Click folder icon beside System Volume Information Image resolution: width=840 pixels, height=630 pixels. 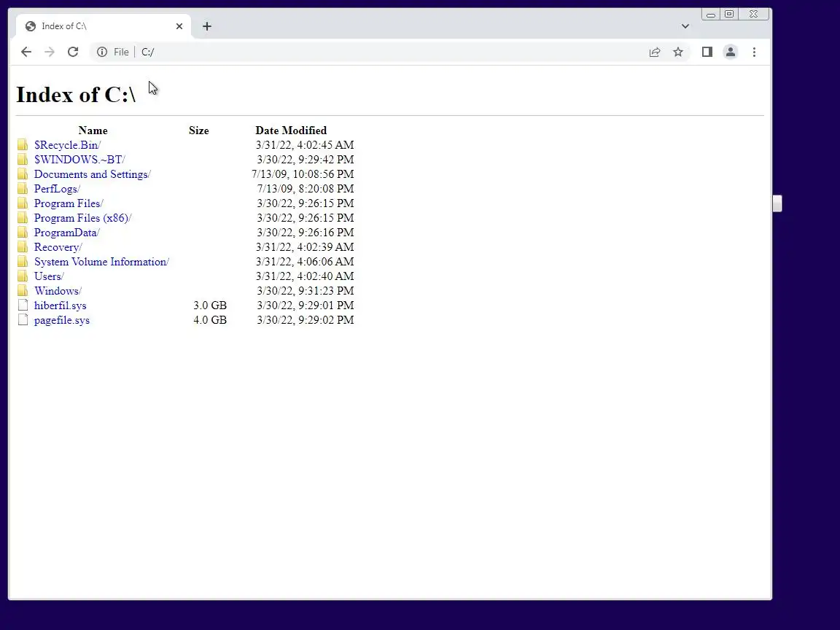23,262
